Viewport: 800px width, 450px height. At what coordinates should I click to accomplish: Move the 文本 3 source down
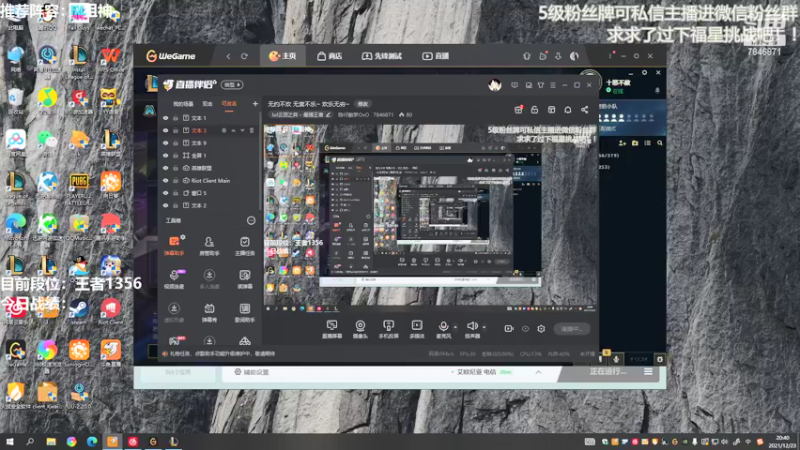[242, 131]
